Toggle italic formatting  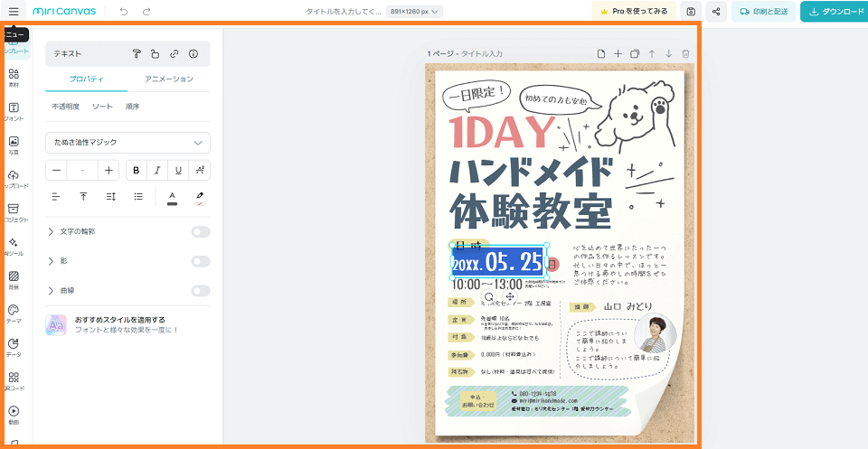[157, 171]
